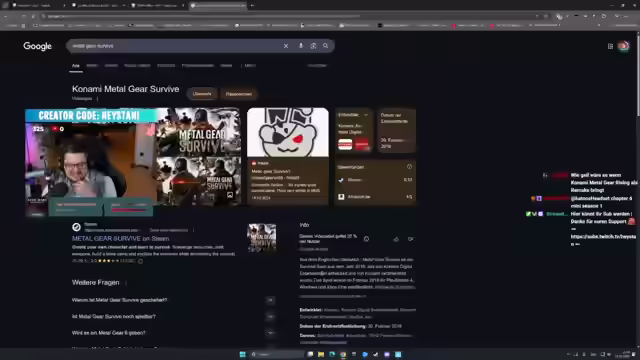Open the Google apps grid icon

(610, 46)
